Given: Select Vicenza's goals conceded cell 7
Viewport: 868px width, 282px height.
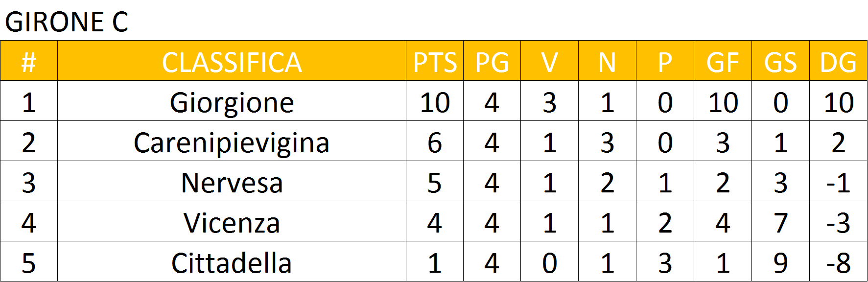Looking at the screenshot, I should coord(781,221).
